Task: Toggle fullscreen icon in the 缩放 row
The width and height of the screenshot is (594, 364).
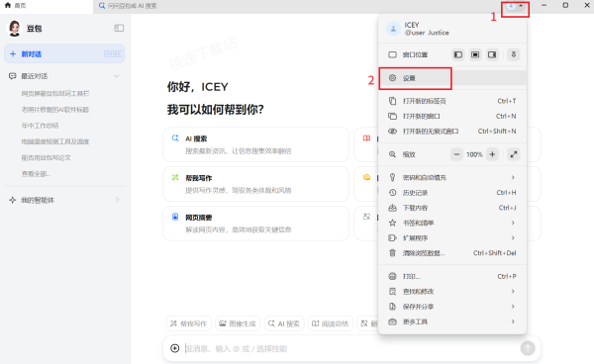Action: (513, 154)
